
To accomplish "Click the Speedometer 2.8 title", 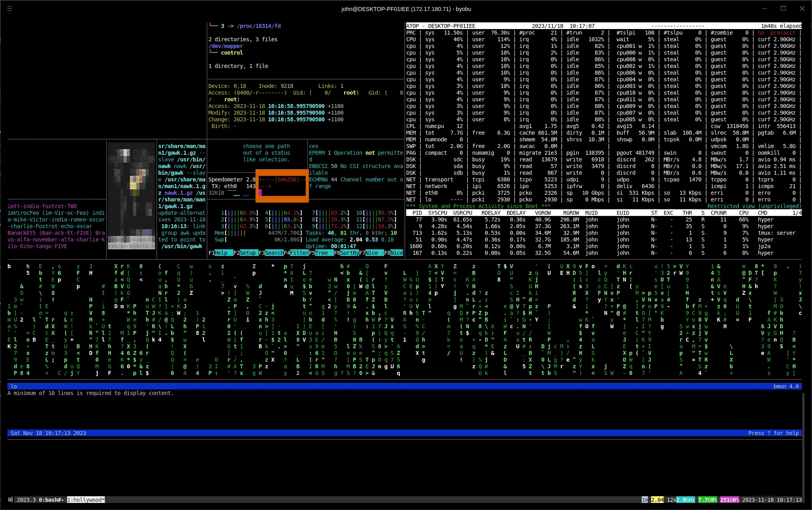I will pos(232,179).
